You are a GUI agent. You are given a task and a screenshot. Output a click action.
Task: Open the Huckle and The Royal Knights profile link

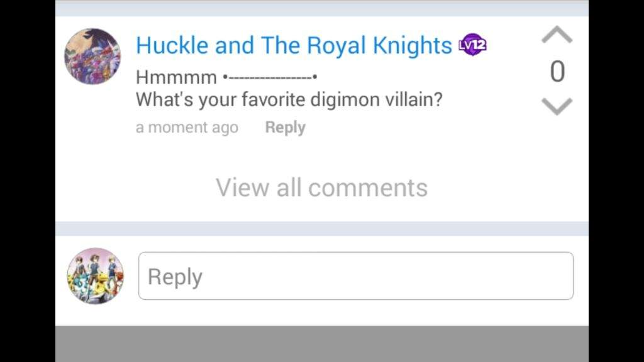294,45
